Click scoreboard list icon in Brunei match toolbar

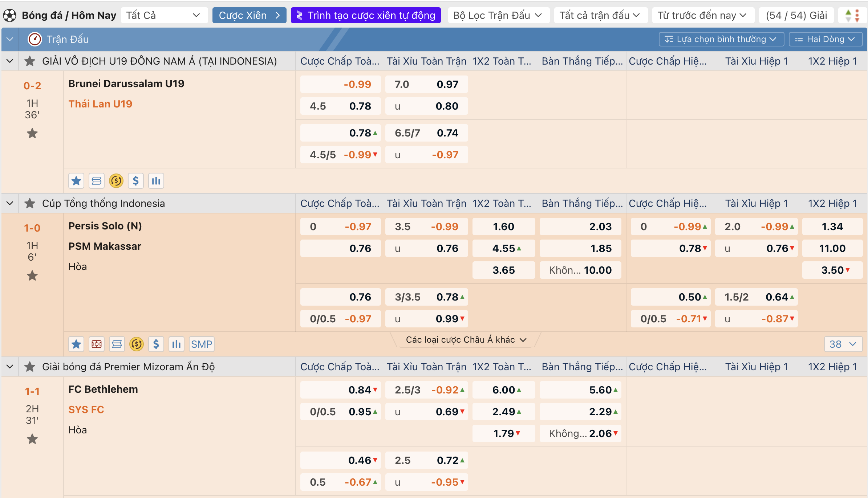(97, 181)
